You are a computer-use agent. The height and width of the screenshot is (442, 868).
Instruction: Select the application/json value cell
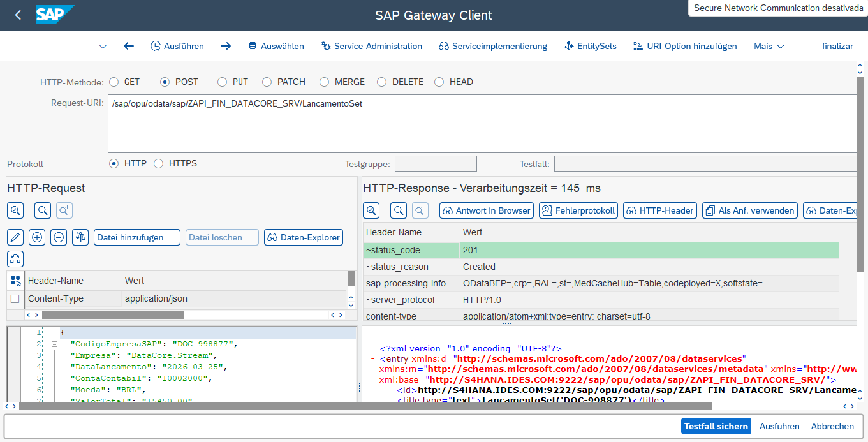(233, 298)
